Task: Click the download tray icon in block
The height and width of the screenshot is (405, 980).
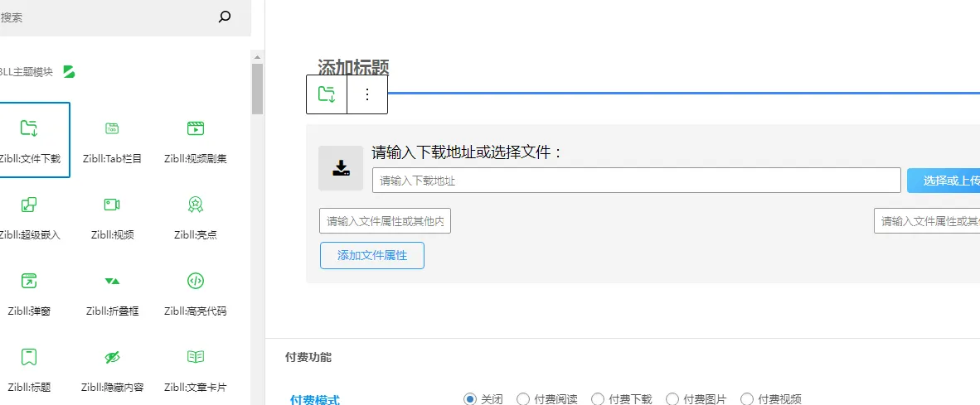Action: coord(341,168)
